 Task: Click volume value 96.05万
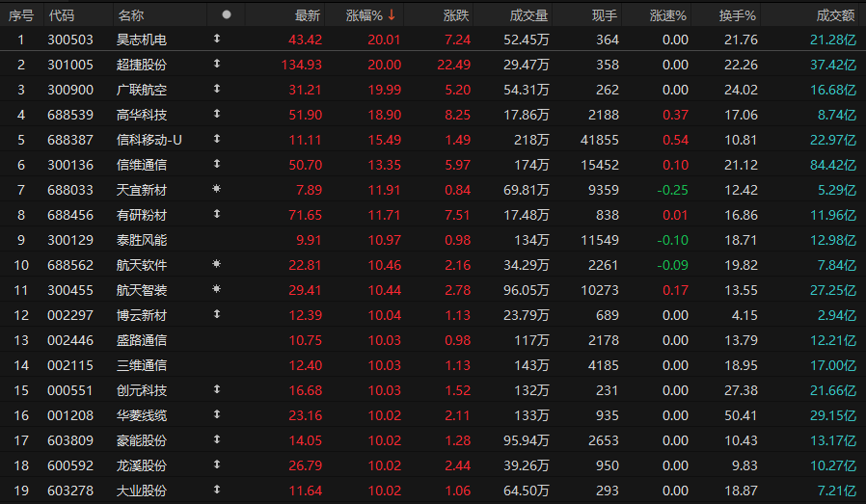pyautogui.click(x=527, y=290)
